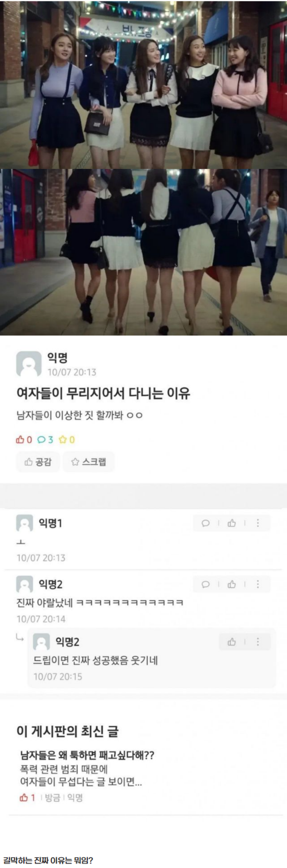Open more options menu for 익명1 comment
The image size is (287, 868).
pos(258,523)
